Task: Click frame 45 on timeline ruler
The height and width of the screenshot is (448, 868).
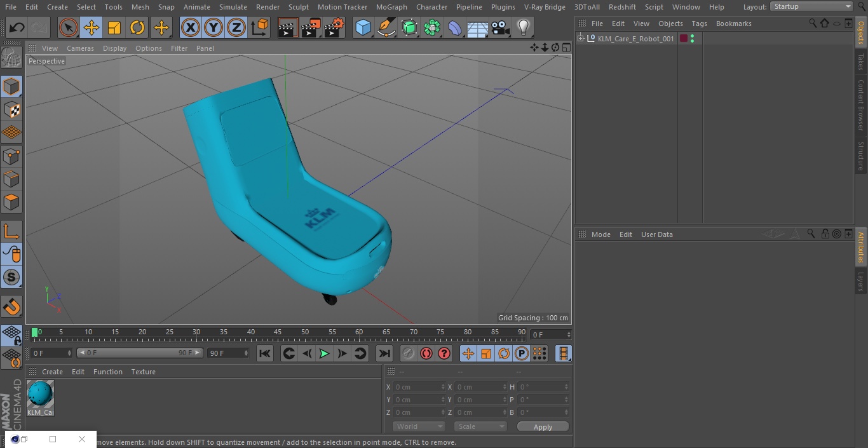Action: point(278,332)
